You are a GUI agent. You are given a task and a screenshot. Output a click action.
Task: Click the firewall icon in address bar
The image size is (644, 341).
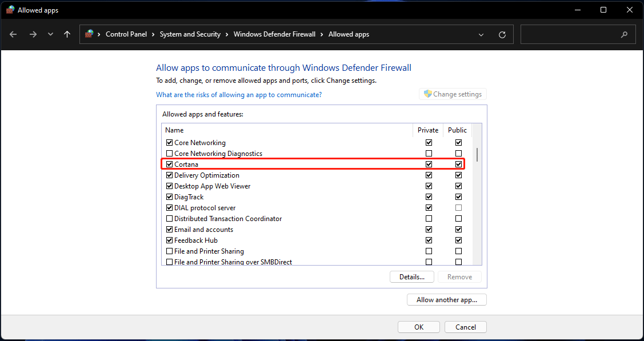coord(89,34)
